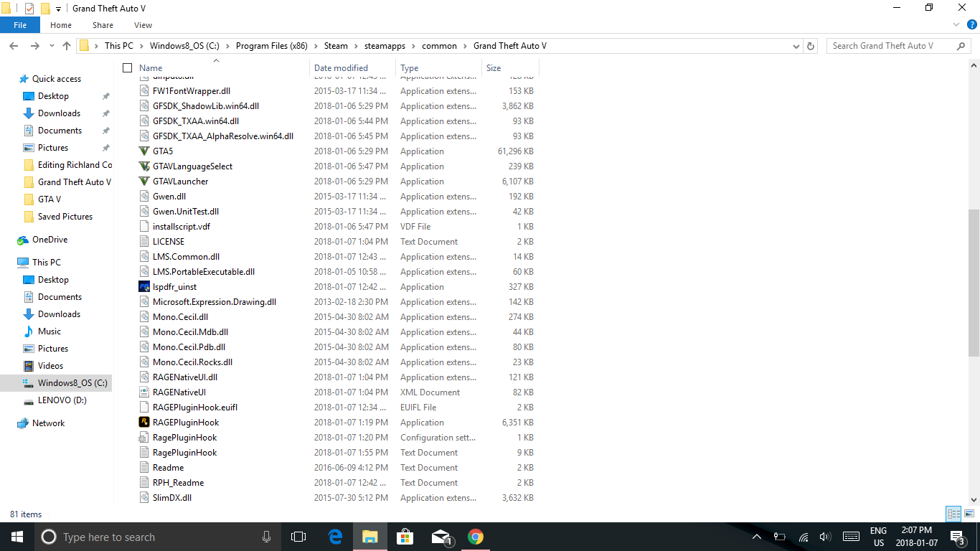Click the taskbar Type here to search box
This screenshot has width=980, height=551.
coord(159,537)
